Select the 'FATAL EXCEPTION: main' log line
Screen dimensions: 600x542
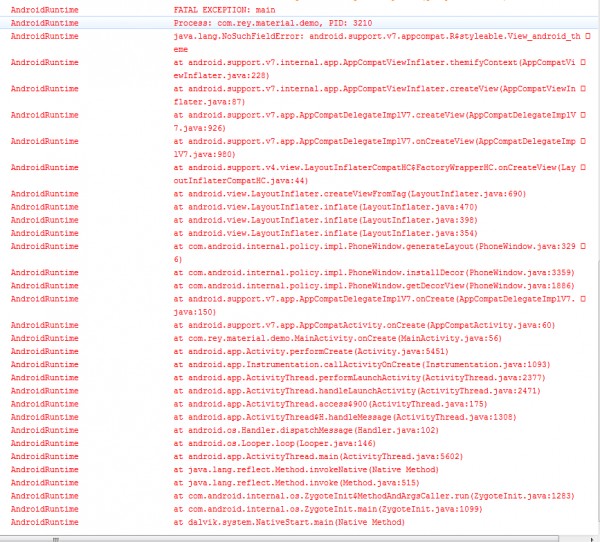click(224, 10)
